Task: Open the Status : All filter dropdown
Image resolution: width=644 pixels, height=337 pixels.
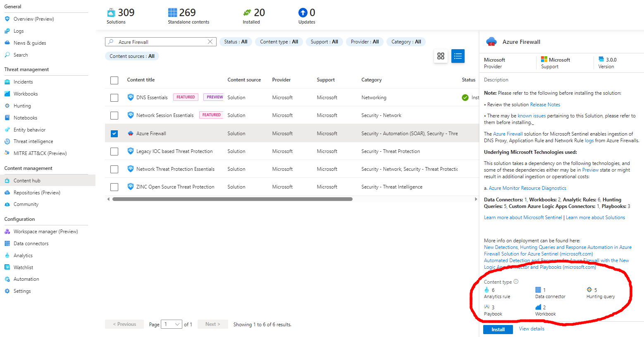Action: coord(236,41)
